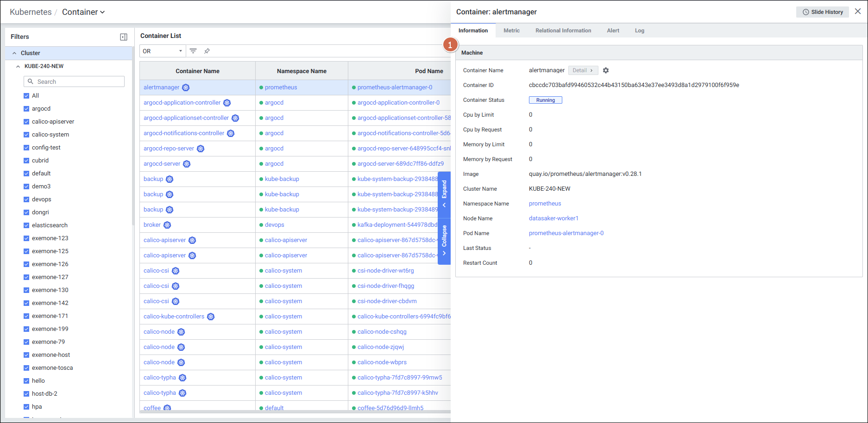Click Kubernetes icon beside broker container
The width and height of the screenshot is (868, 423).
tap(167, 225)
